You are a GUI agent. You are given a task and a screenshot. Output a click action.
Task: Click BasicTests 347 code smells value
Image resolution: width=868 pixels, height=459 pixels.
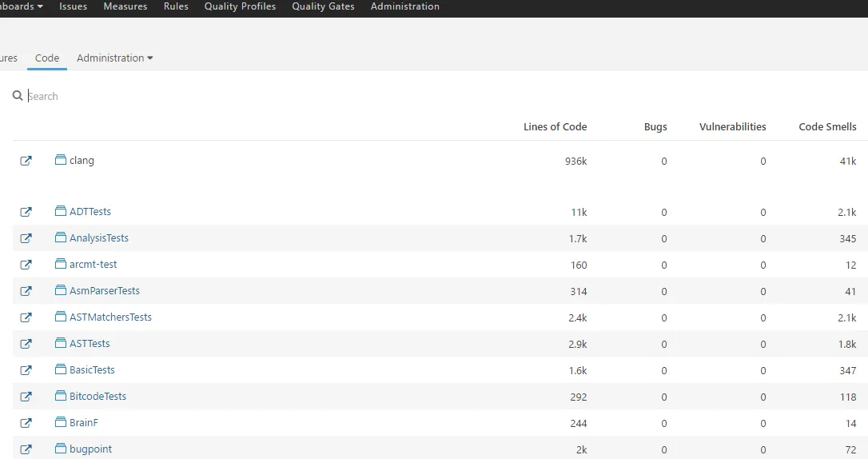coord(847,371)
